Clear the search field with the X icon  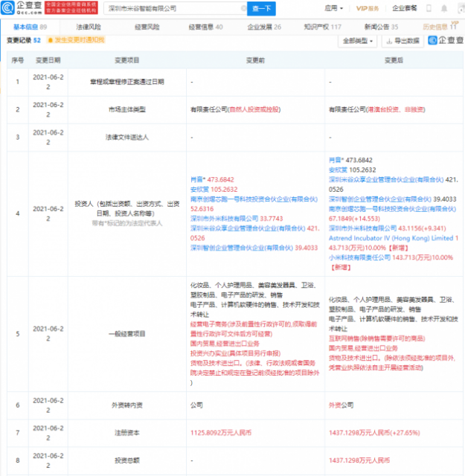coord(243,8)
